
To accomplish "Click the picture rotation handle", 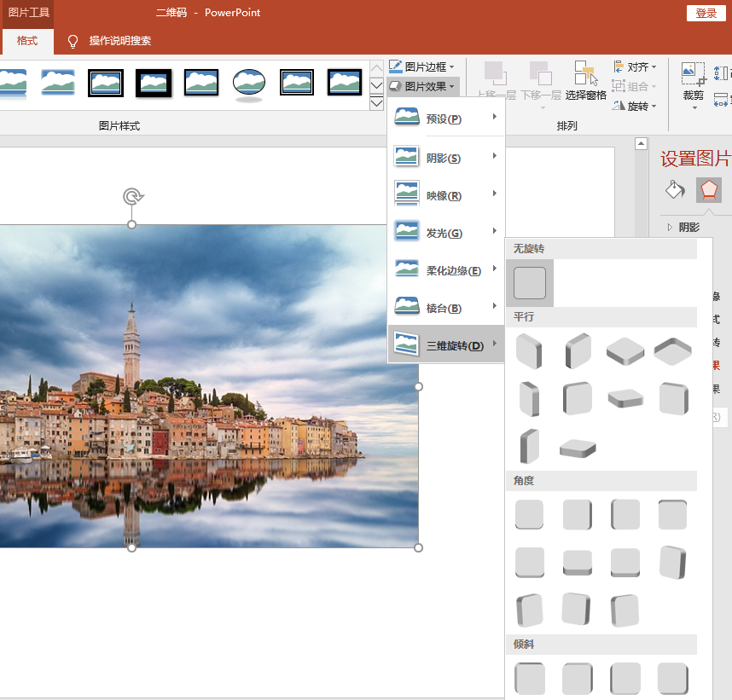I will click(133, 196).
